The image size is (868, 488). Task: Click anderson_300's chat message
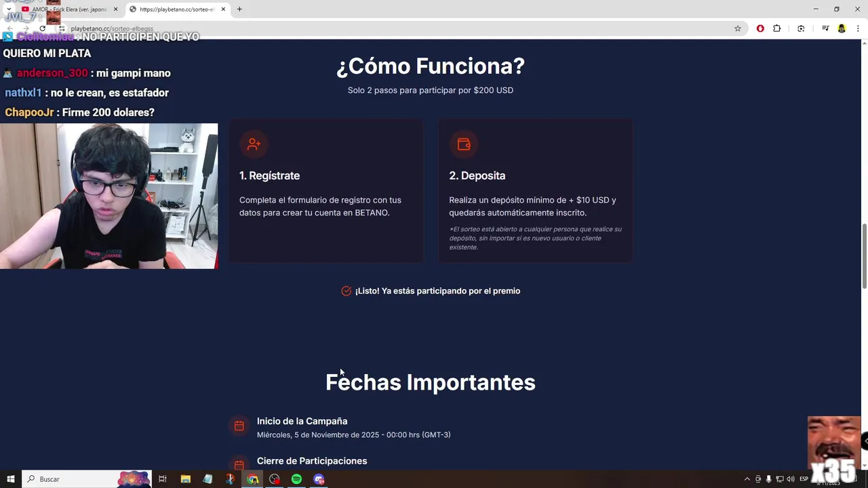(87, 73)
